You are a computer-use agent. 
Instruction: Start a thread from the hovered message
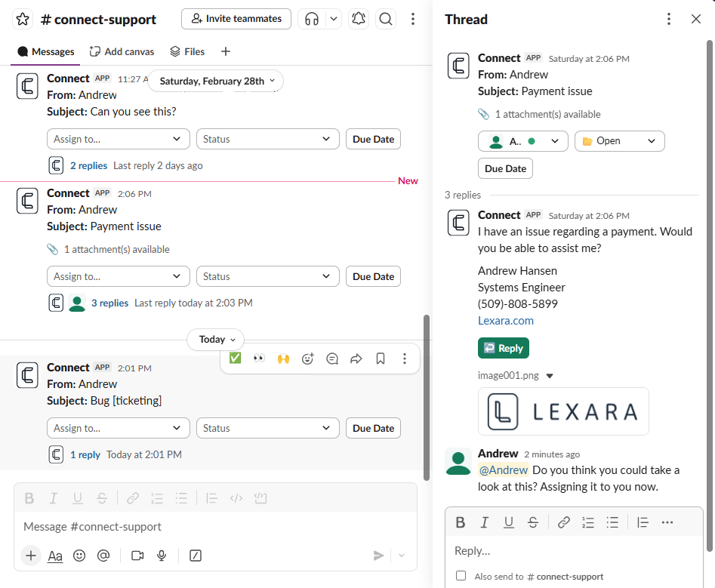click(x=331, y=359)
